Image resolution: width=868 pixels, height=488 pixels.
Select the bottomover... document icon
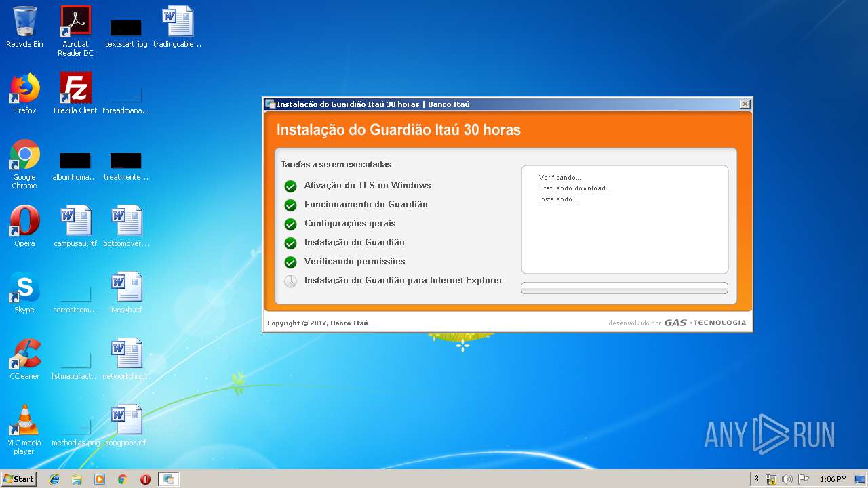tap(126, 226)
